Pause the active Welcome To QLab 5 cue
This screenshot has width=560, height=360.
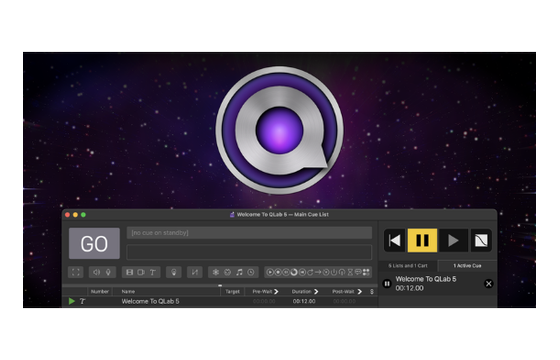click(387, 284)
